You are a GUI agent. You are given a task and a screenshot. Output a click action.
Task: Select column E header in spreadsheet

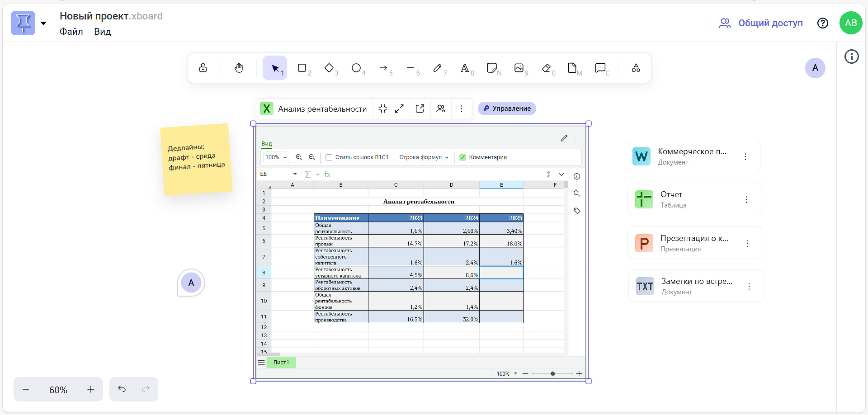tap(501, 185)
